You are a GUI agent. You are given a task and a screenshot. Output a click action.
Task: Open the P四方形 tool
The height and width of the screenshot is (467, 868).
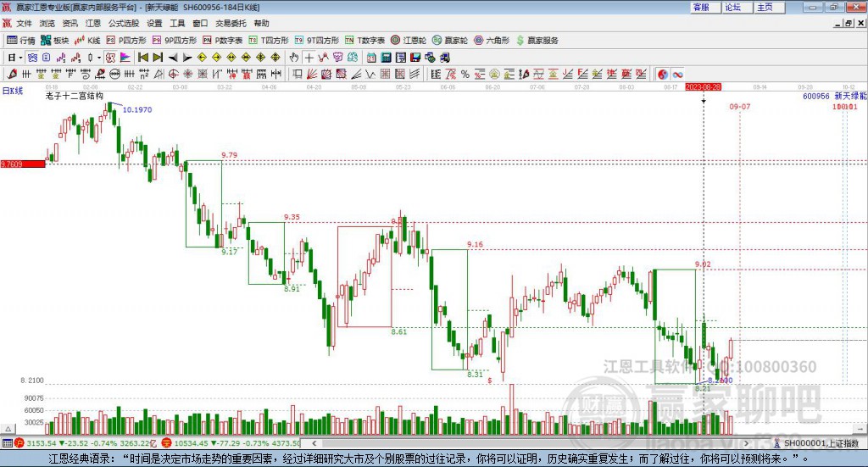[126, 41]
